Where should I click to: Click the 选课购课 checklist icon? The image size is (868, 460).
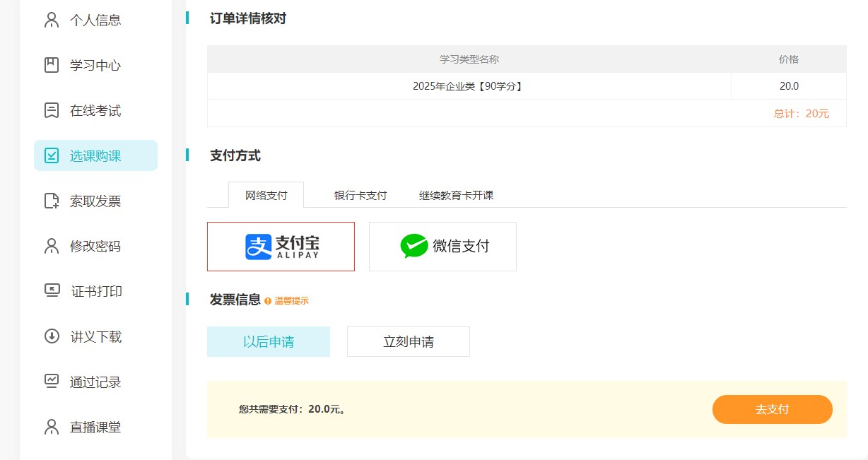(x=51, y=155)
